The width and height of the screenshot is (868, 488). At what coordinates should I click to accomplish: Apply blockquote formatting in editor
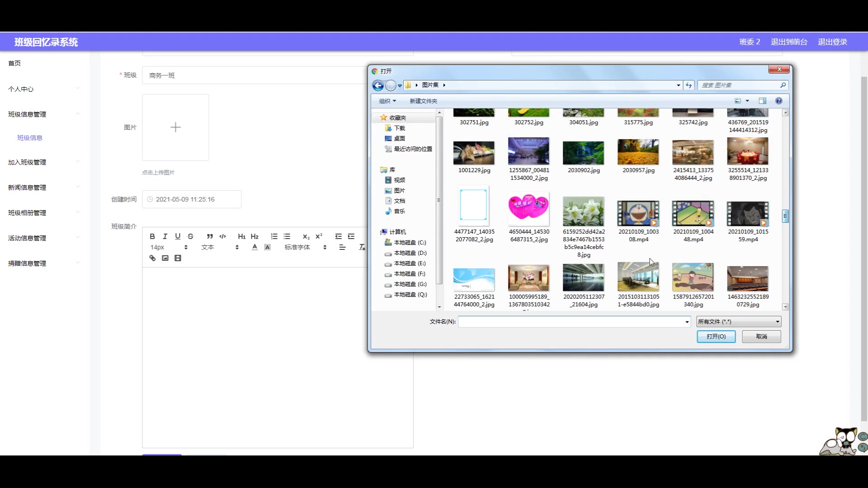(x=210, y=236)
